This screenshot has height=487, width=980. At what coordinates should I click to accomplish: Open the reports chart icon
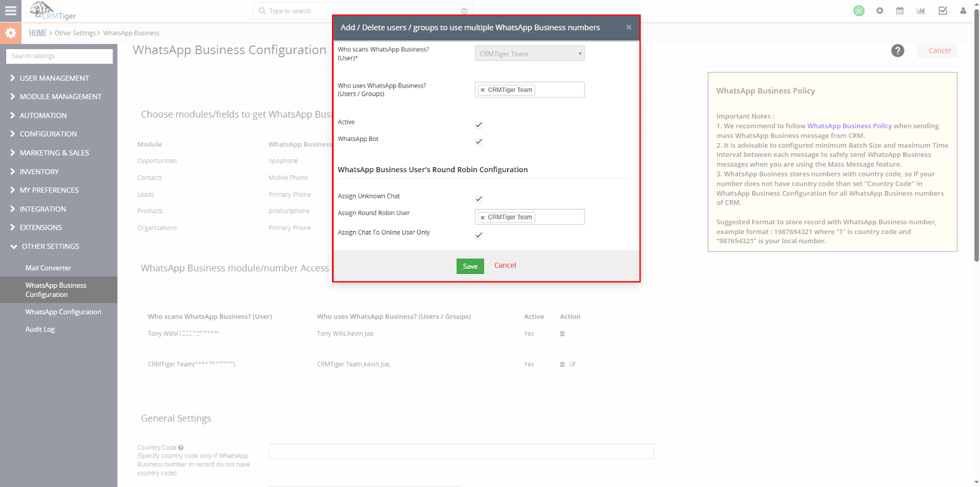(x=921, y=10)
